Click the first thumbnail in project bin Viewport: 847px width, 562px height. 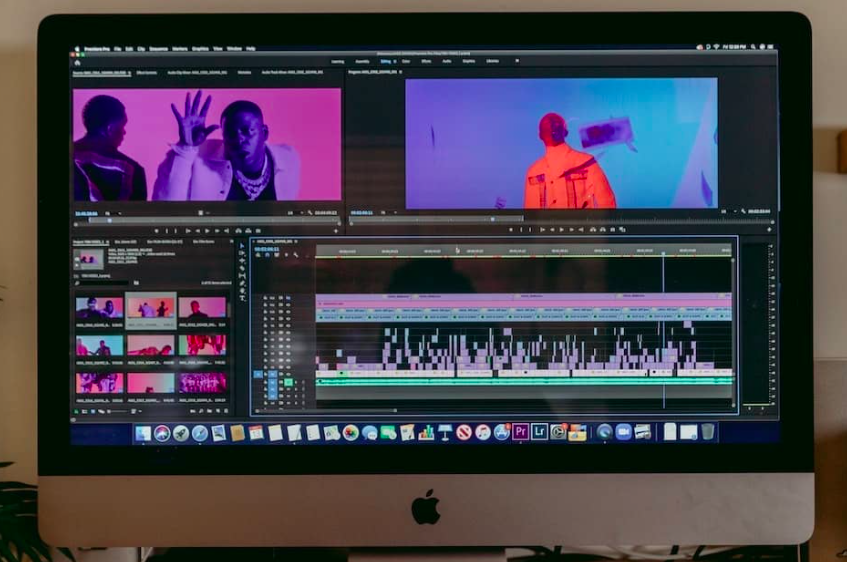99,308
